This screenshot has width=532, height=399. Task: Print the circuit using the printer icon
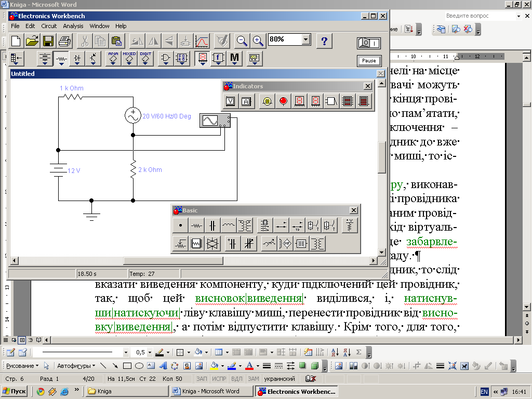(x=64, y=41)
